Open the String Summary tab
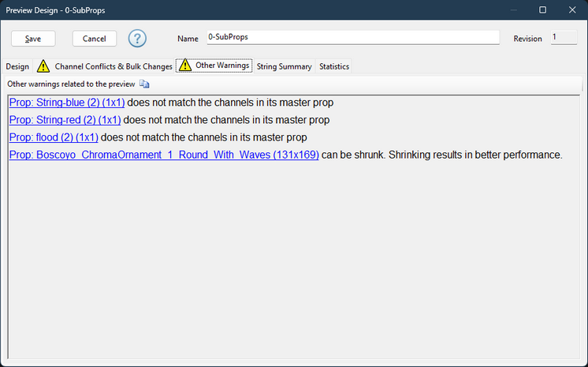The width and height of the screenshot is (588, 367). (x=285, y=66)
